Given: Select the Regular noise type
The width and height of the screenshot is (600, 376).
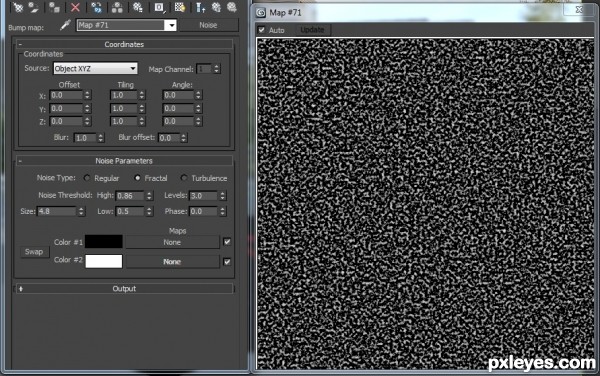Looking at the screenshot, I should pos(87,178).
